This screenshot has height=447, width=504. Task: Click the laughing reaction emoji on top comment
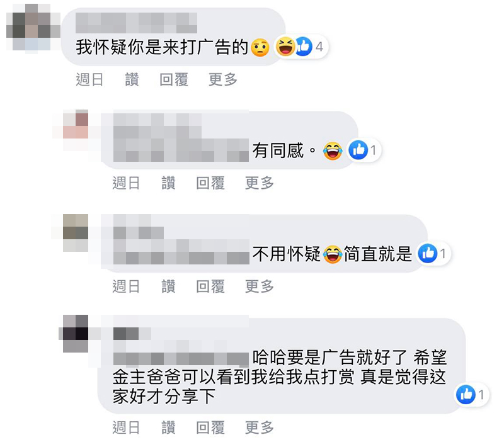tap(285, 47)
